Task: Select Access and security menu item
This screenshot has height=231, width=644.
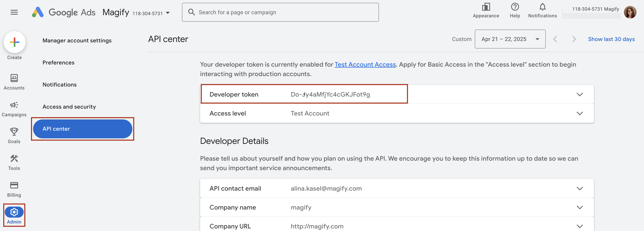Action: point(69,107)
